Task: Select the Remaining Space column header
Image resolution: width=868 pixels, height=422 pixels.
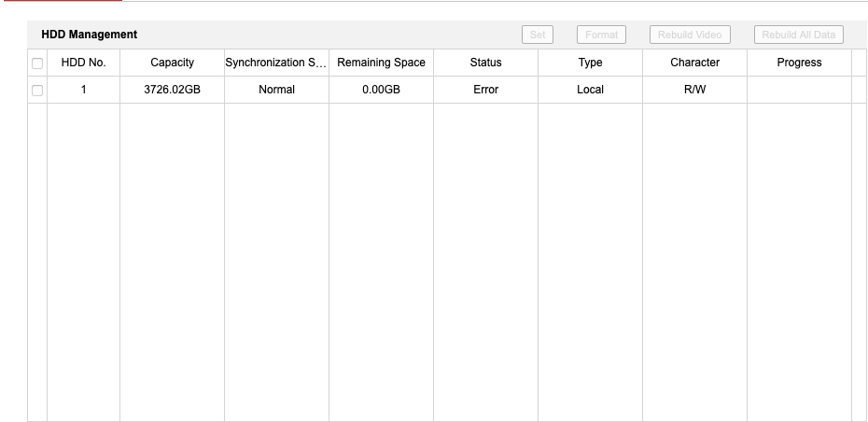Action: click(x=381, y=63)
